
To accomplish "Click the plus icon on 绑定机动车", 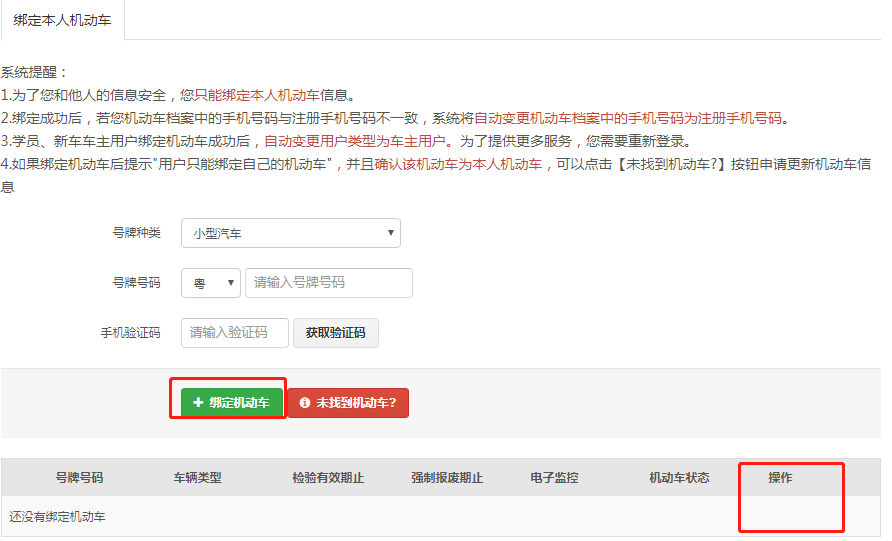I will point(198,403).
